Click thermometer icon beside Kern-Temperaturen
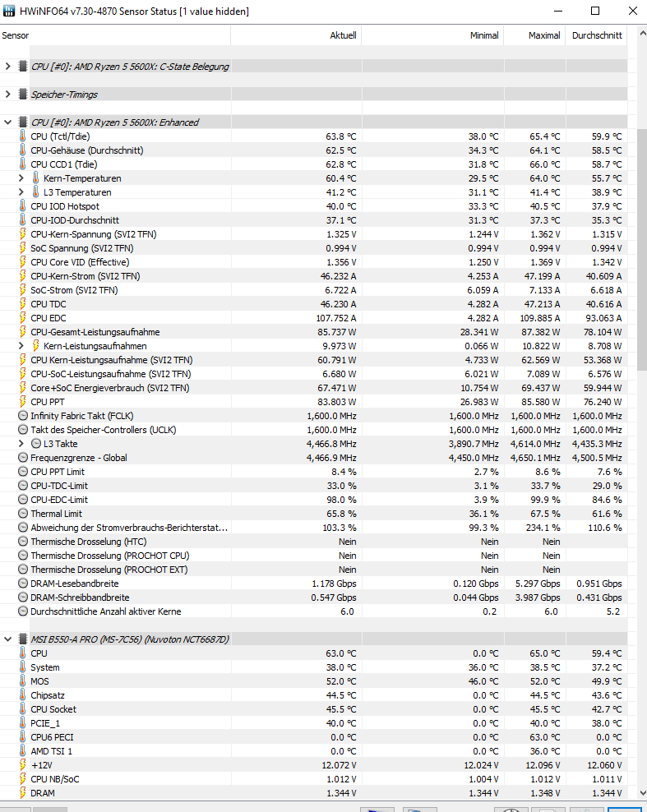Screen dimensions: 647x812 35,178
